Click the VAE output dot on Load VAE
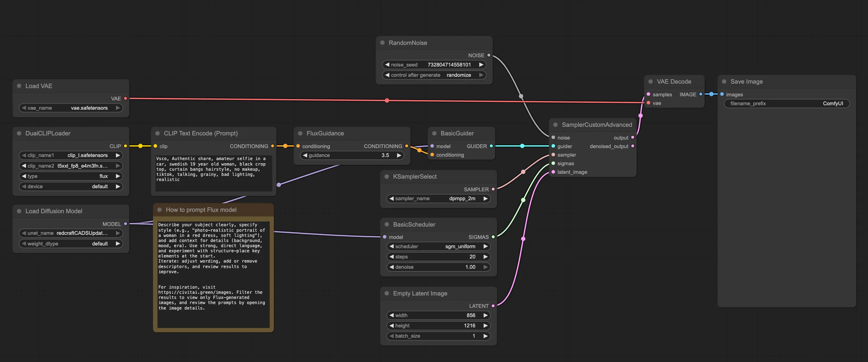This screenshot has height=362, width=868. point(126,98)
